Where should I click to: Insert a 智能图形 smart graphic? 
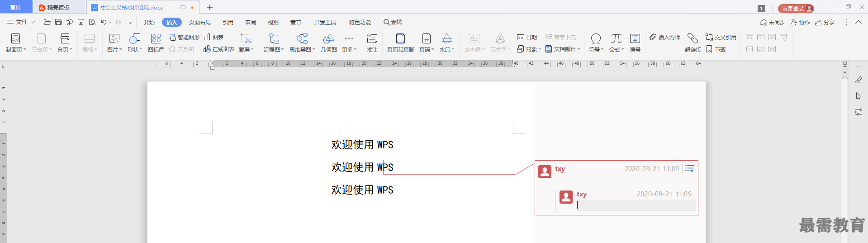[x=184, y=37]
